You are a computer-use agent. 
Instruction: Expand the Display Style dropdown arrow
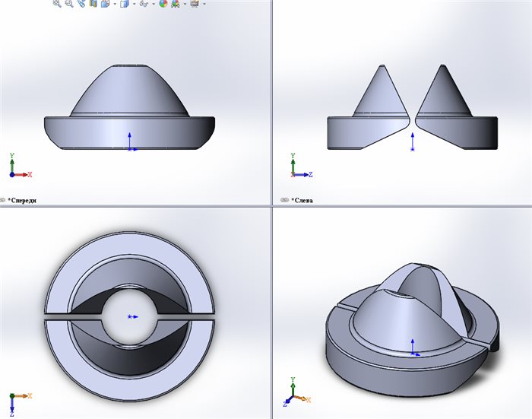pos(134,4)
